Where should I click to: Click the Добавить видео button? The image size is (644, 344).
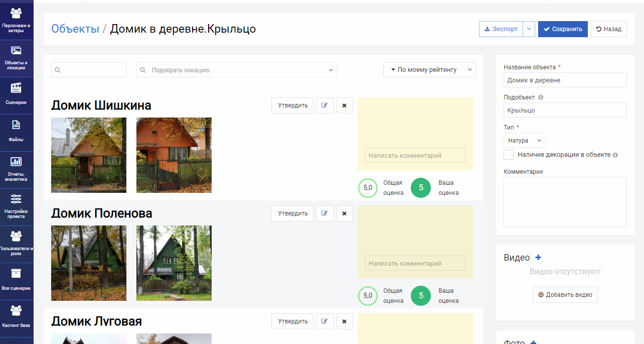[x=565, y=295]
